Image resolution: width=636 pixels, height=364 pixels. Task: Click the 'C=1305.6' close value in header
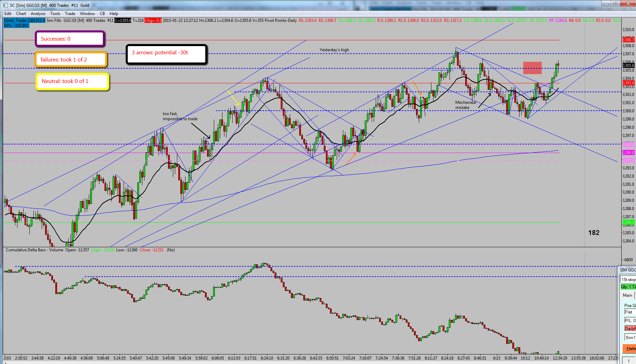[x=123, y=20]
